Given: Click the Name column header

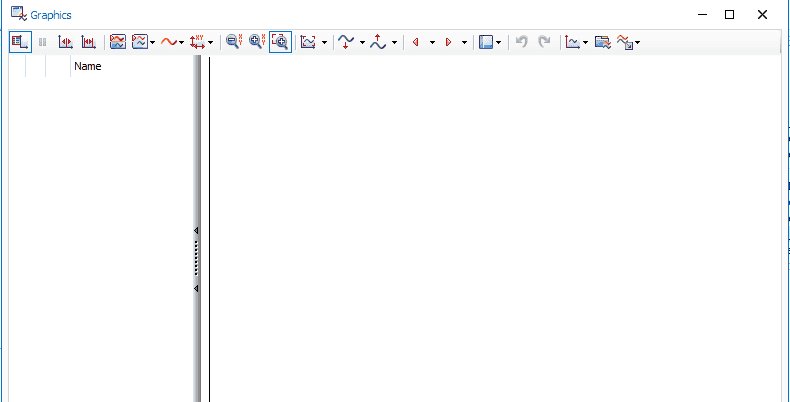Looking at the screenshot, I should point(88,67).
